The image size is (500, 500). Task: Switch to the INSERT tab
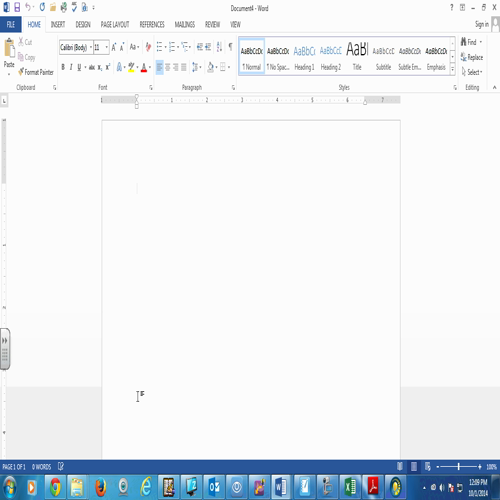point(58,25)
